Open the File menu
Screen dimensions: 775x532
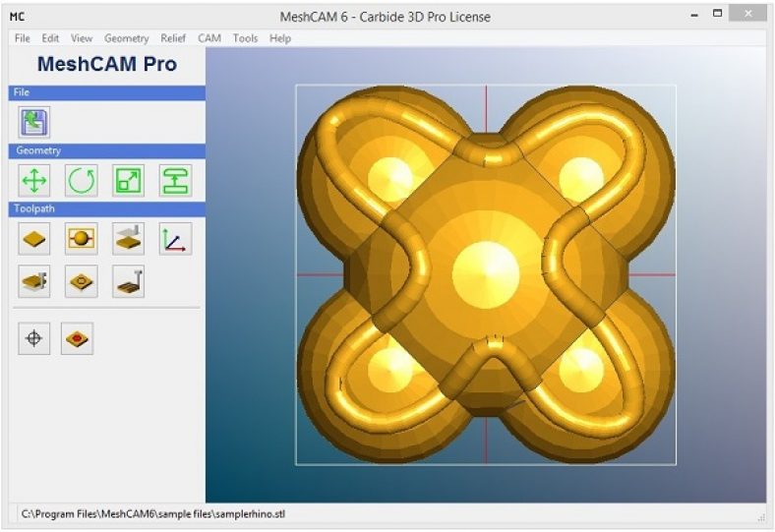tap(23, 38)
